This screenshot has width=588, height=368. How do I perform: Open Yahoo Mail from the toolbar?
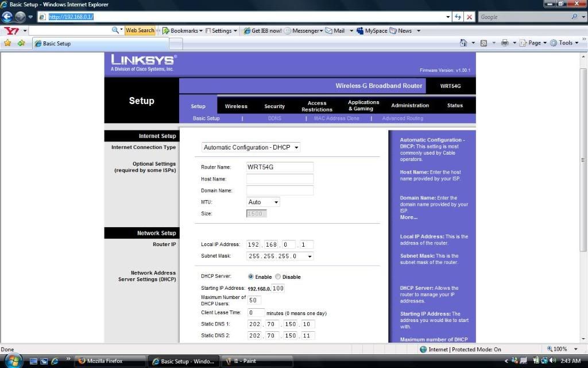335,31
